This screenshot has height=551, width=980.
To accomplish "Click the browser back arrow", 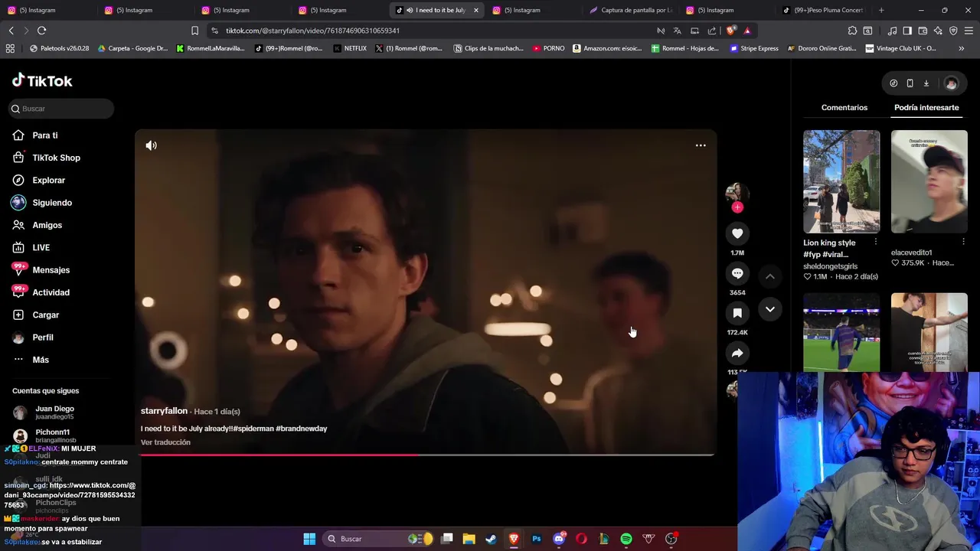I will click(11, 31).
